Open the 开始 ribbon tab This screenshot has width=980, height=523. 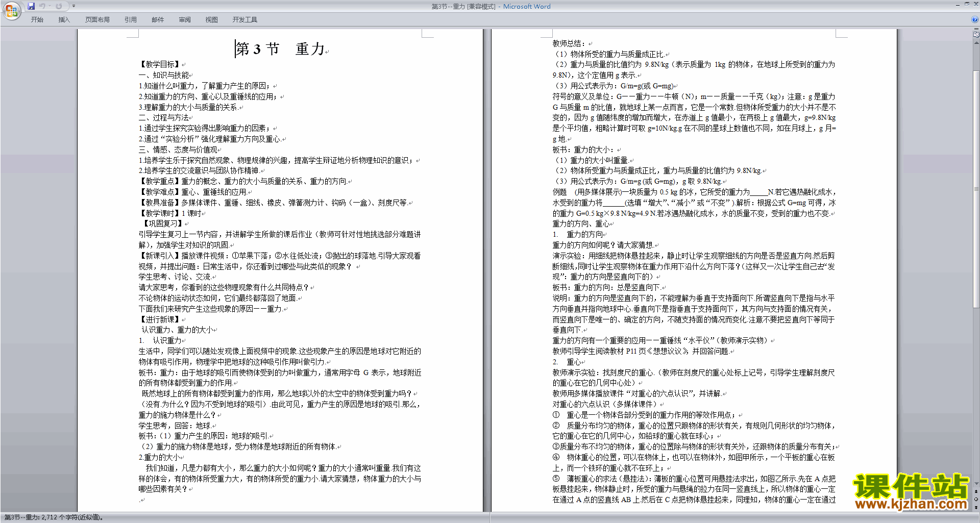[37, 19]
